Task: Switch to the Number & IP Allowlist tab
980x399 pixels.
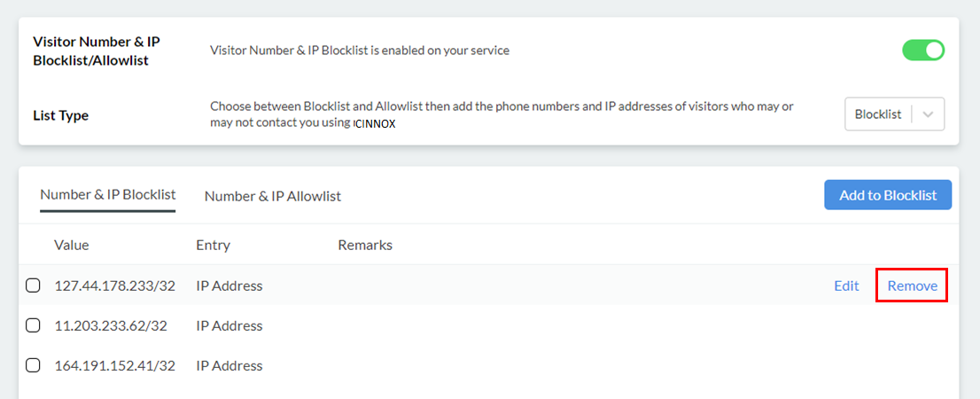Action: coord(273,196)
